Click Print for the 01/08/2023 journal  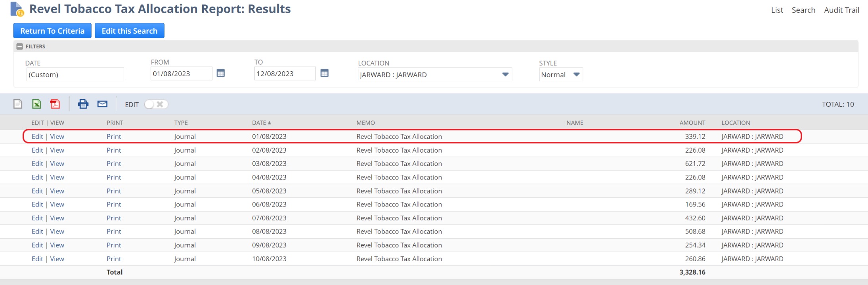tap(114, 136)
